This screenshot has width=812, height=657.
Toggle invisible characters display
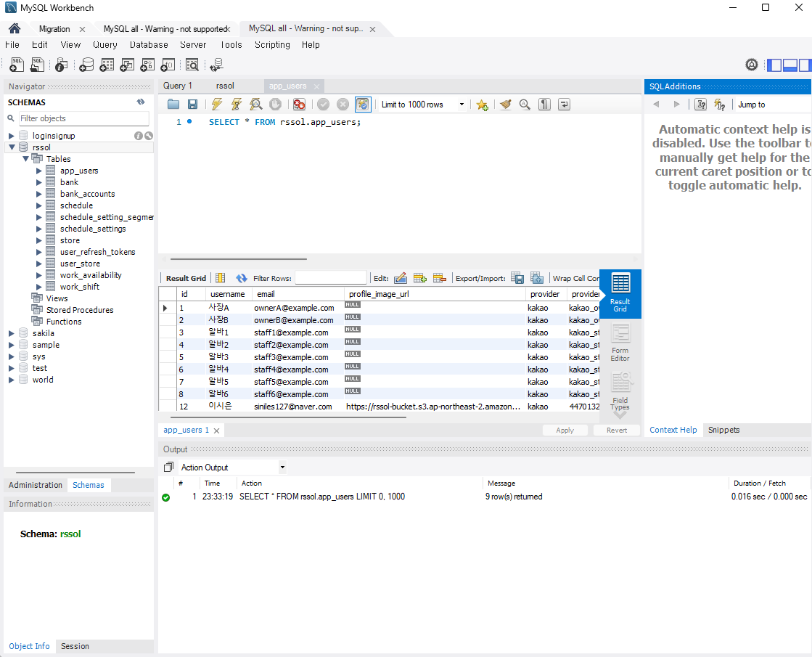click(x=544, y=105)
